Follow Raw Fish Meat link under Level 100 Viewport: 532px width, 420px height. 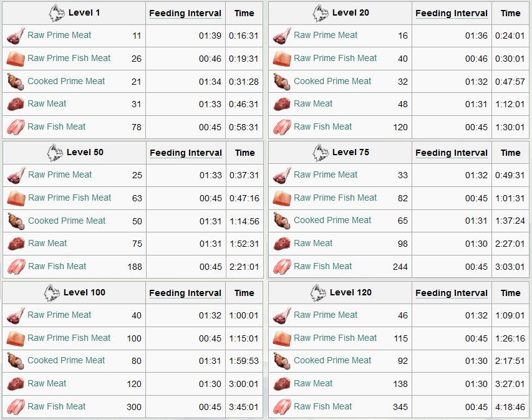pos(57,406)
